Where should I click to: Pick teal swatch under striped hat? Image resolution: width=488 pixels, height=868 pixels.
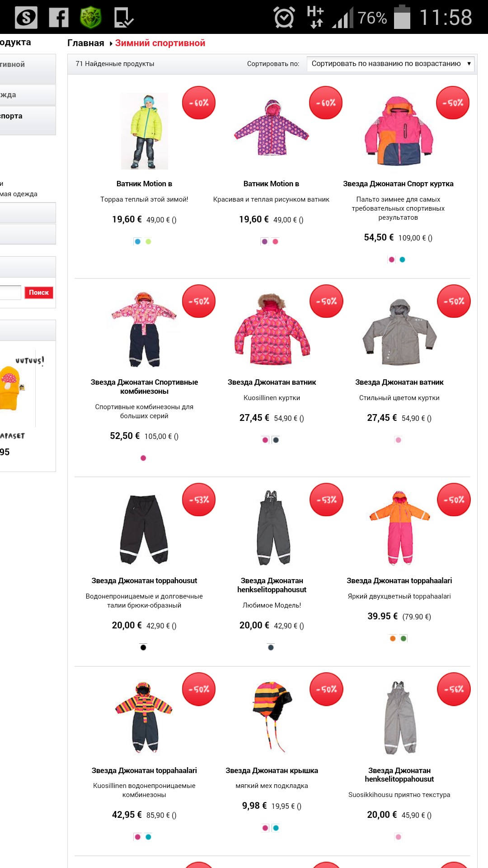click(276, 828)
